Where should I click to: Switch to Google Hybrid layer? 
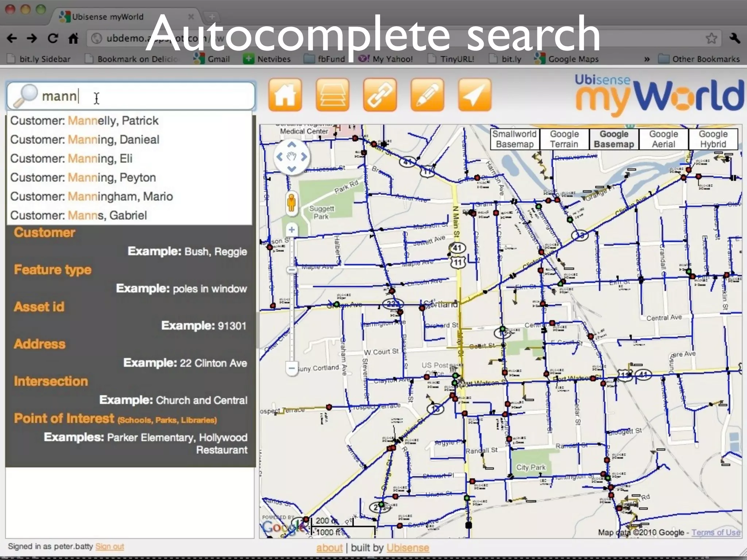pos(713,139)
